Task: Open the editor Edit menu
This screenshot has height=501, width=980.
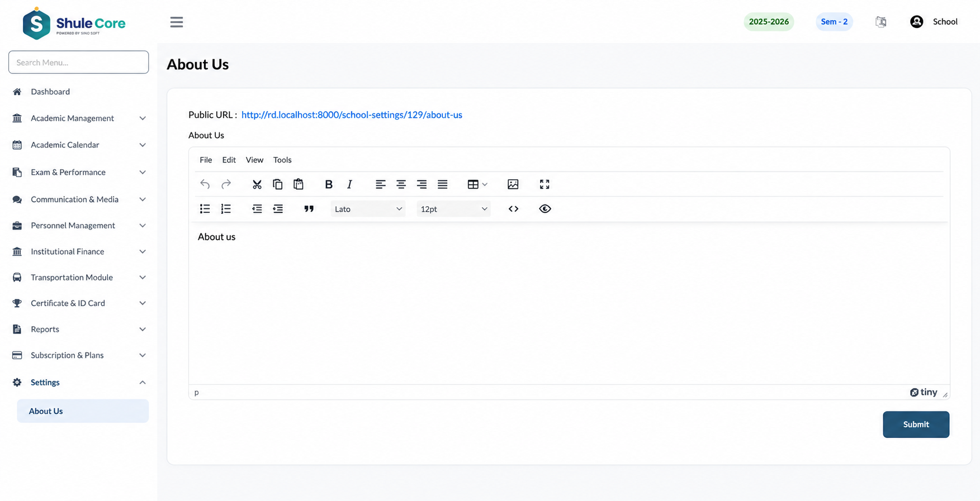Action: pyautogui.click(x=229, y=160)
